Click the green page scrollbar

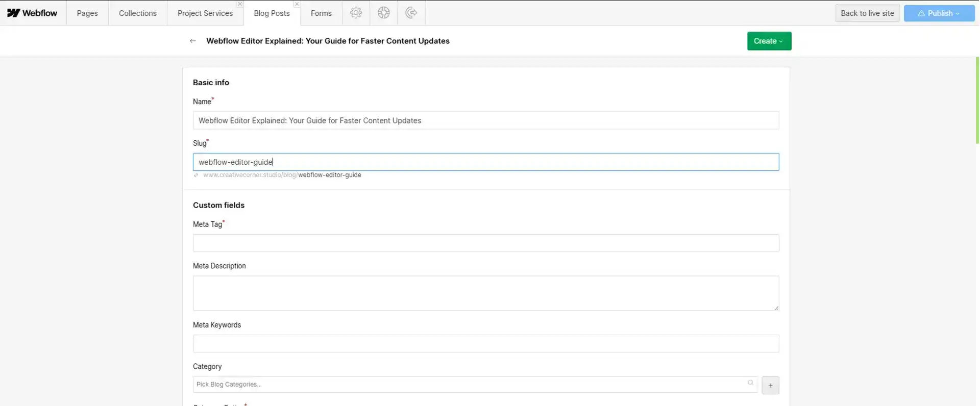(977, 100)
